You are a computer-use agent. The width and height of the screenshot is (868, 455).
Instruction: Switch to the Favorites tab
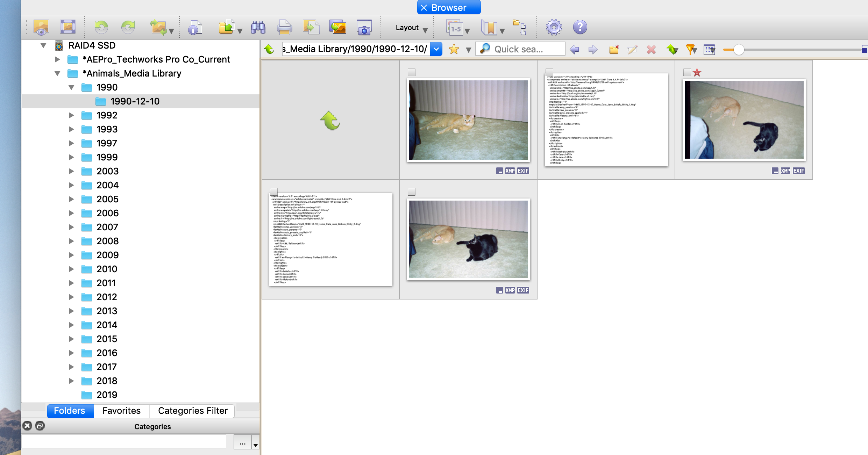(121, 411)
